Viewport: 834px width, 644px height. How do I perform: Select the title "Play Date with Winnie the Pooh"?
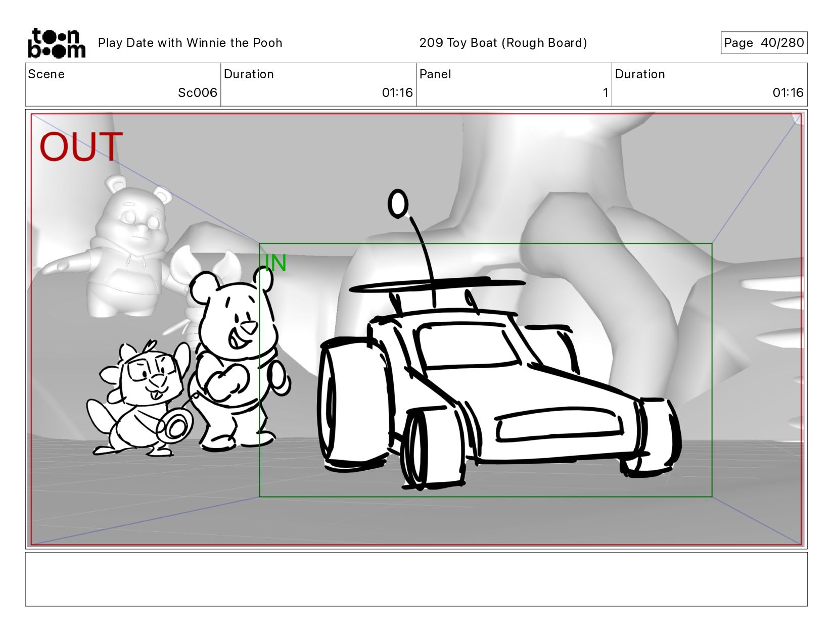pos(190,43)
